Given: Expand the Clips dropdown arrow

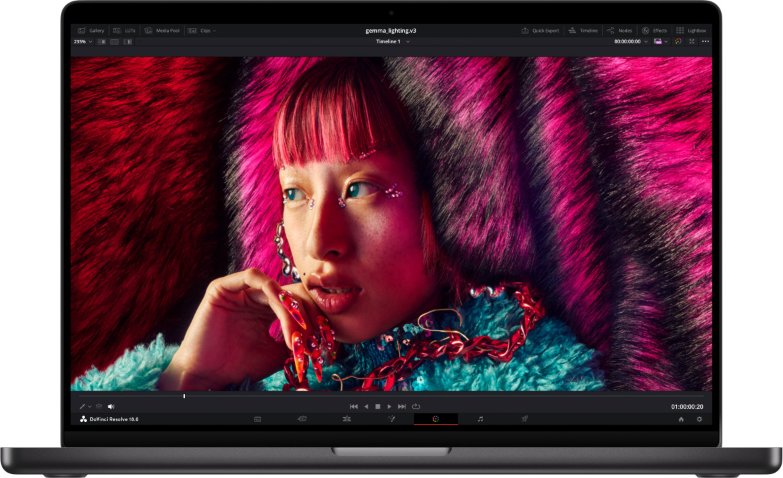Looking at the screenshot, I should pyautogui.click(x=214, y=31).
